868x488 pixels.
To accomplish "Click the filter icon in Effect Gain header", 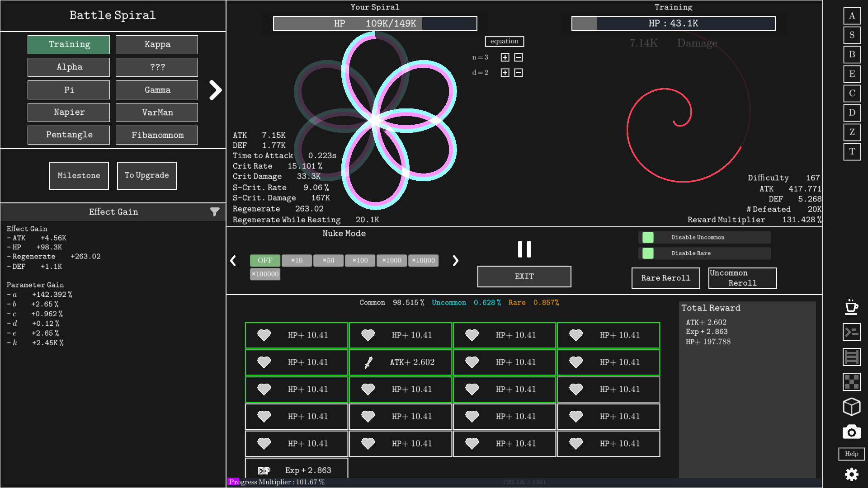I will [x=215, y=211].
